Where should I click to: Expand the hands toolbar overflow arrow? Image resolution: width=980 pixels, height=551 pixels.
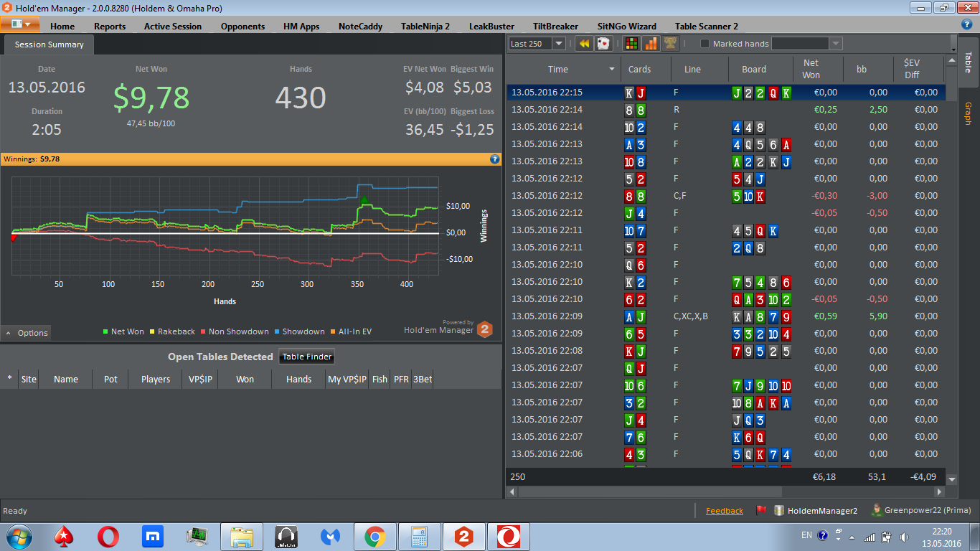(953, 43)
